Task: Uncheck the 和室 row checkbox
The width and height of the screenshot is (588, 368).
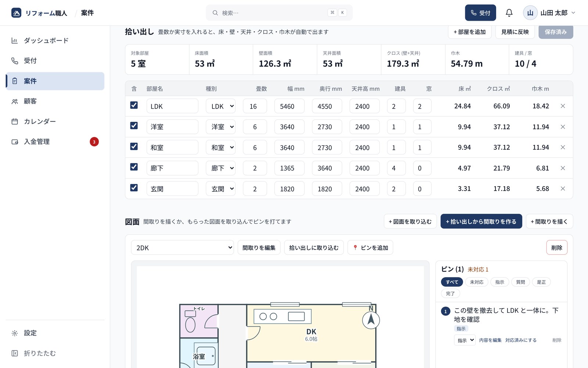Action: pyautogui.click(x=134, y=146)
